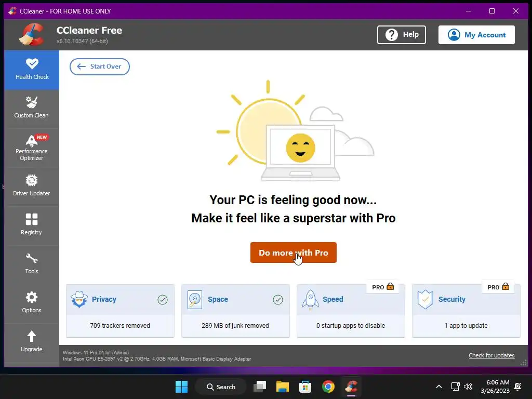
Task: Click the Space disk icon
Action: [x=195, y=300]
